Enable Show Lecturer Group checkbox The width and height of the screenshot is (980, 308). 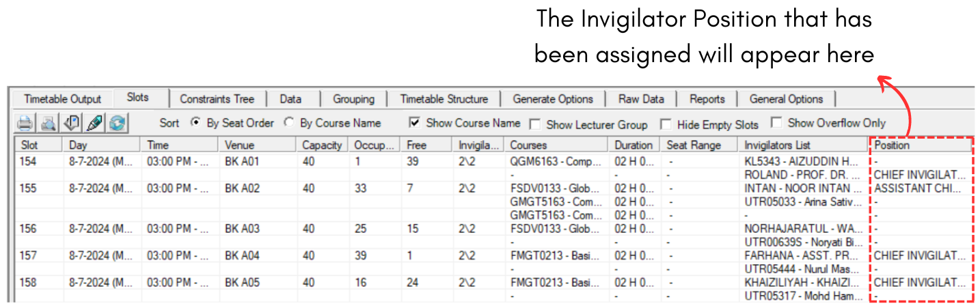(534, 124)
